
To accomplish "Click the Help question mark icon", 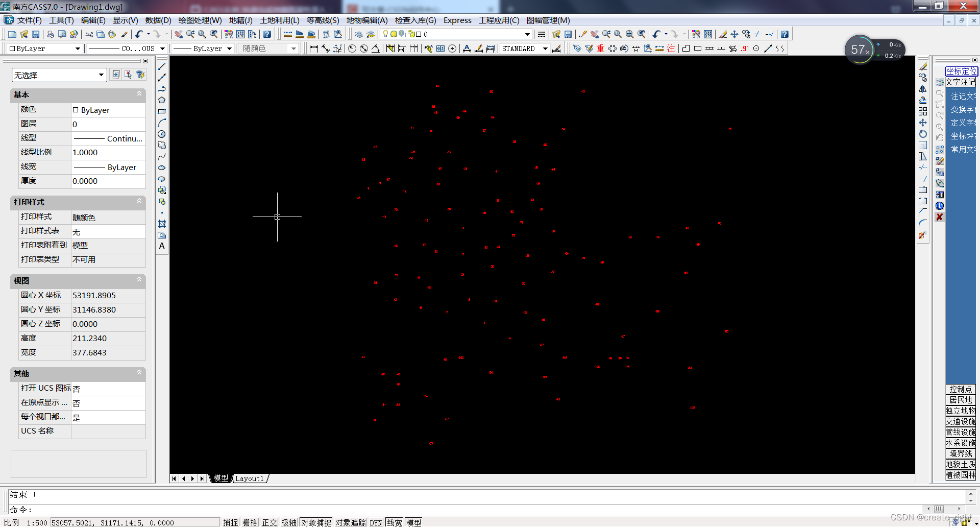I will click(x=267, y=34).
